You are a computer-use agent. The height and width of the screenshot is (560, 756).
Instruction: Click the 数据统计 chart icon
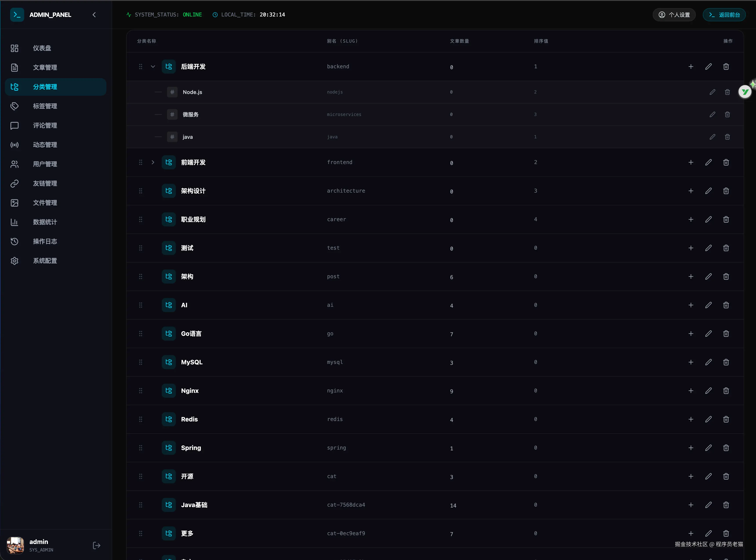pyautogui.click(x=14, y=222)
